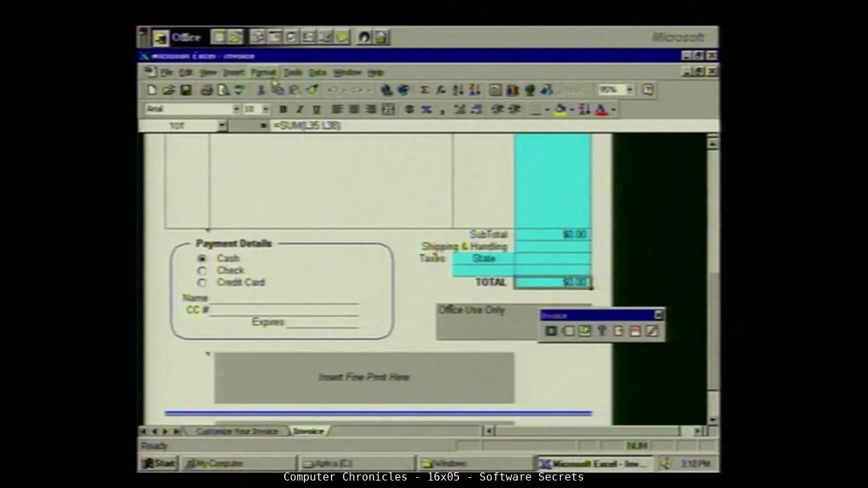The height and width of the screenshot is (488, 868).
Task: Center cell contents horizontally
Action: 354,109
